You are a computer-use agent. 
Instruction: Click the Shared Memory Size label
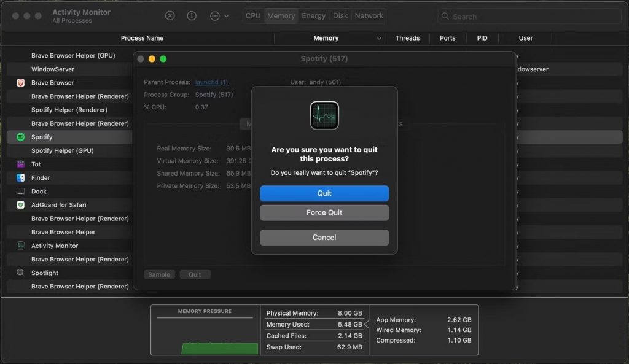[x=188, y=173]
